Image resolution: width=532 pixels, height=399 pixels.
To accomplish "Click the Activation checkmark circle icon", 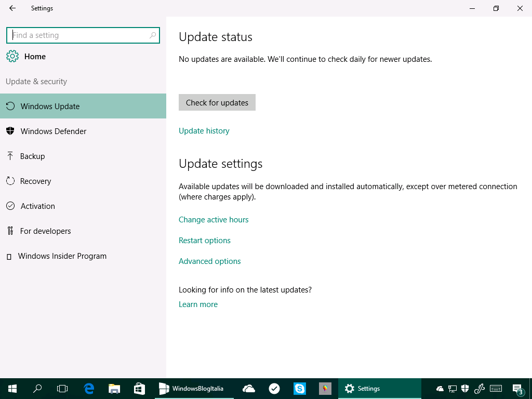I will point(10,206).
